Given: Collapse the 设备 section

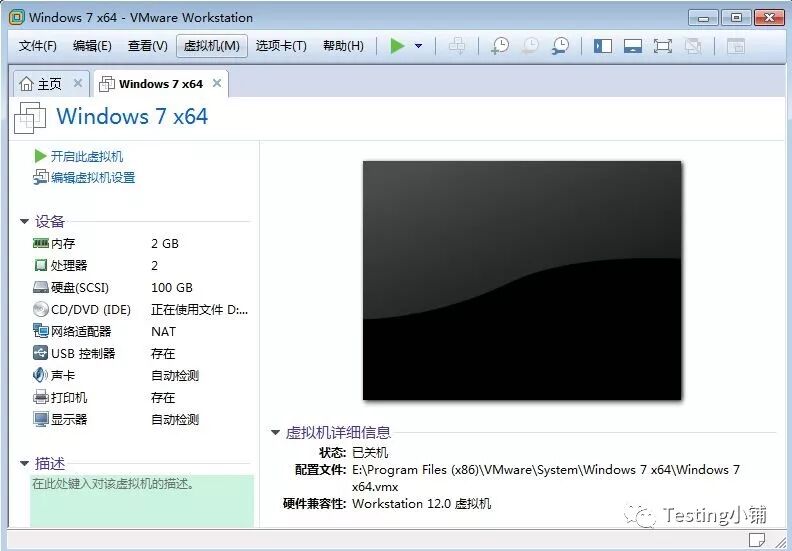Looking at the screenshot, I should 24,221.
